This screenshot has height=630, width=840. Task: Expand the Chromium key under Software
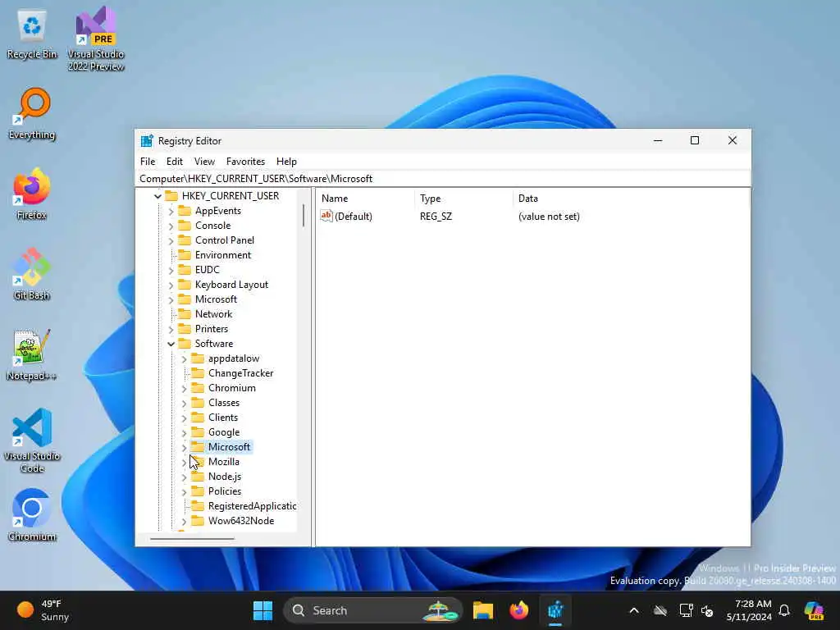185,388
